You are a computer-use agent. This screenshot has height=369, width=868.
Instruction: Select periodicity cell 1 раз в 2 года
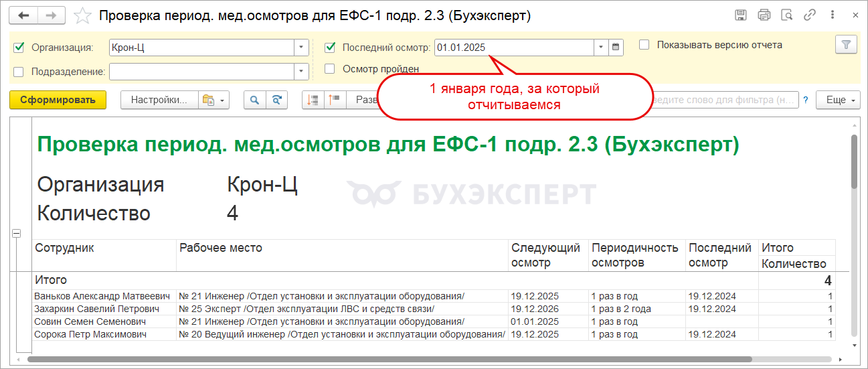click(636, 309)
